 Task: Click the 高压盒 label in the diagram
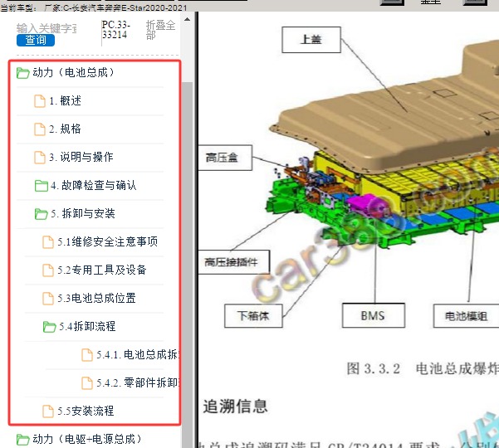225,158
